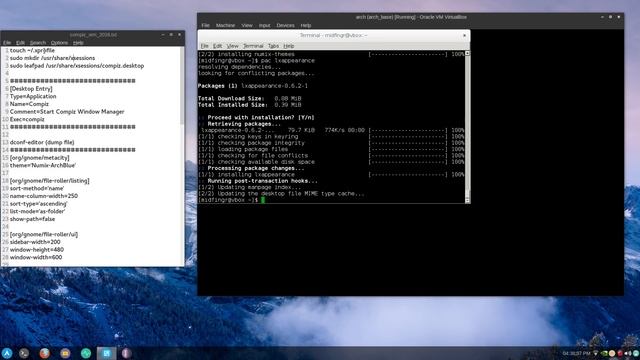Click the '[org/gnome/file-roller/listing]' line

click(x=49, y=180)
